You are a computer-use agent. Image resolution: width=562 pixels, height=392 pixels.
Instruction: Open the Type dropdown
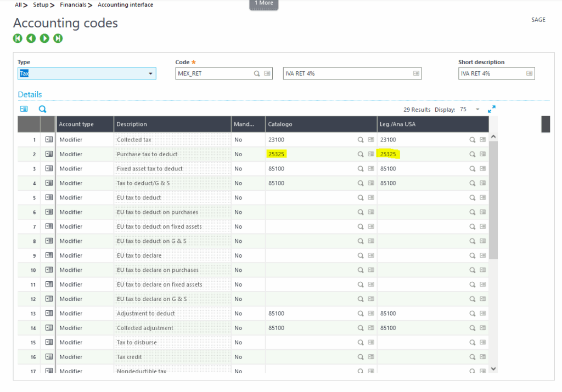pos(150,73)
